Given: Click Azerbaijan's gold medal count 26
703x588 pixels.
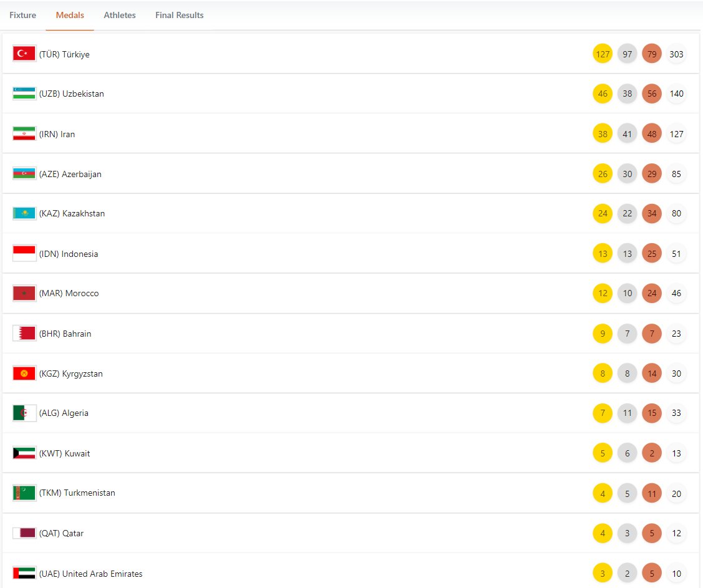Looking at the screenshot, I should coord(603,174).
